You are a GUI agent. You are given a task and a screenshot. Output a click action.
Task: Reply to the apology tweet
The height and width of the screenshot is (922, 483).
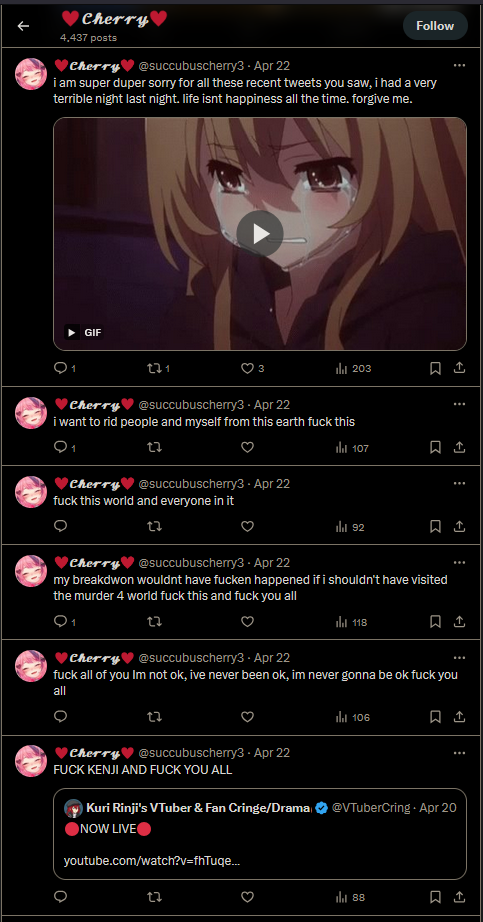click(60, 368)
